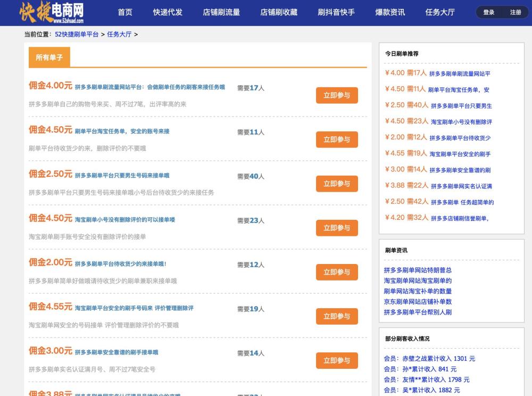This screenshot has width=532, height=396.
Task: Open task title 刷单平台淘宝任务单，安全的账号来接
Action: click(122, 131)
